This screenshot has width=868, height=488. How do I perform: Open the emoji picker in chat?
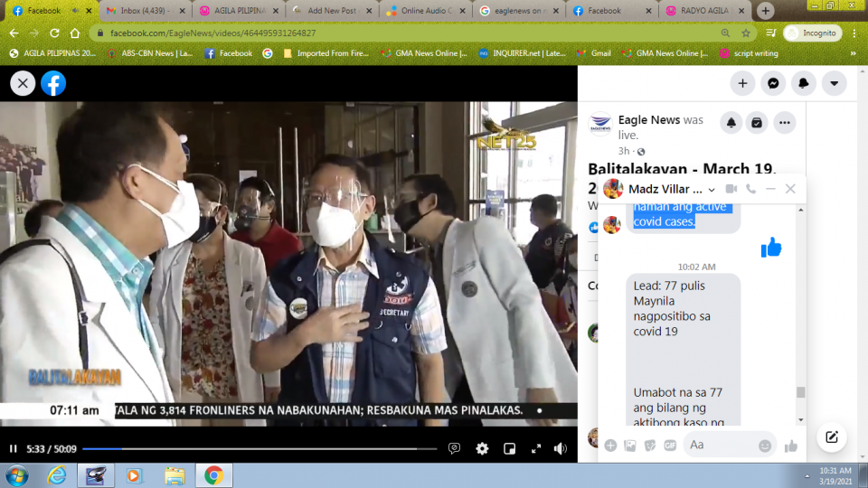[765, 446]
